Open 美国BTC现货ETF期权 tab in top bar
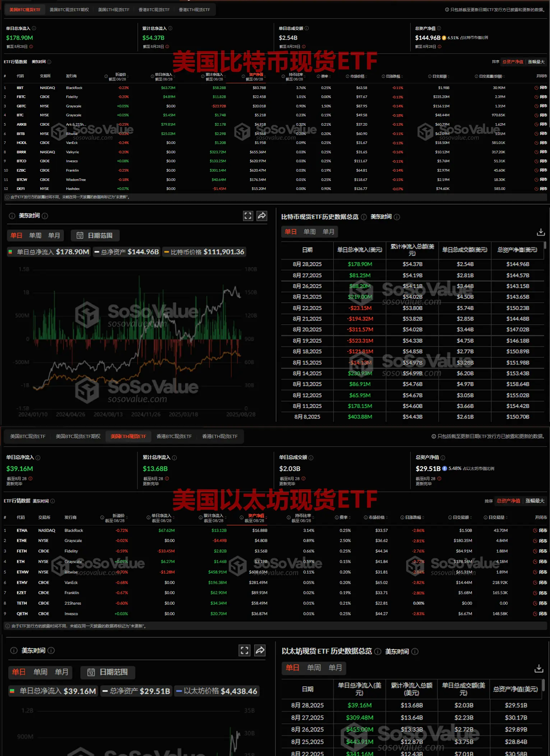 click(69, 10)
